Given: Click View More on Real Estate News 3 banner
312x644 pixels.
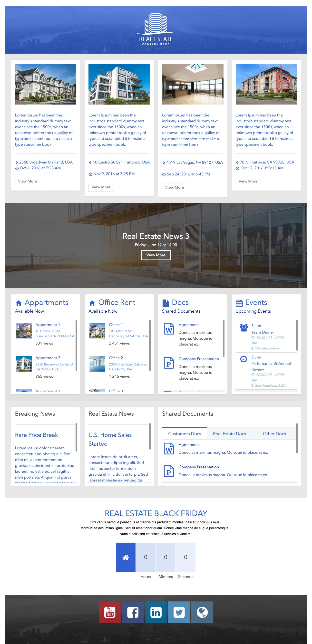Looking at the screenshot, I should click(x=156, y=255).
